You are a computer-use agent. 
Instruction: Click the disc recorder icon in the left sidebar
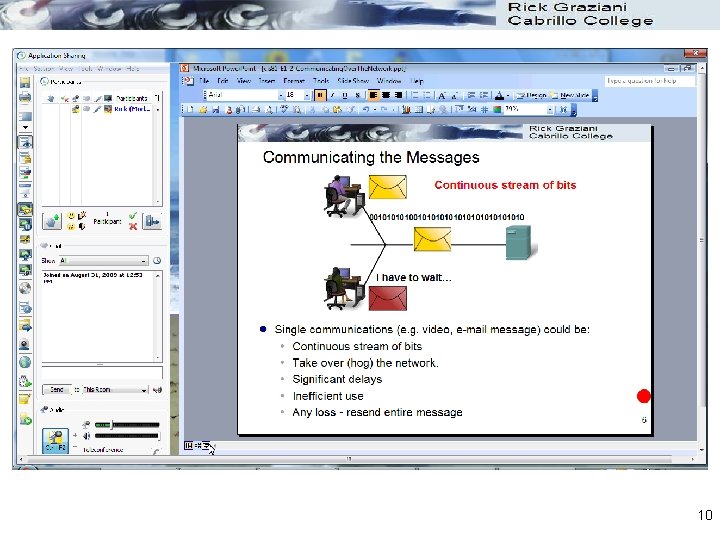(x=25, y=288)
